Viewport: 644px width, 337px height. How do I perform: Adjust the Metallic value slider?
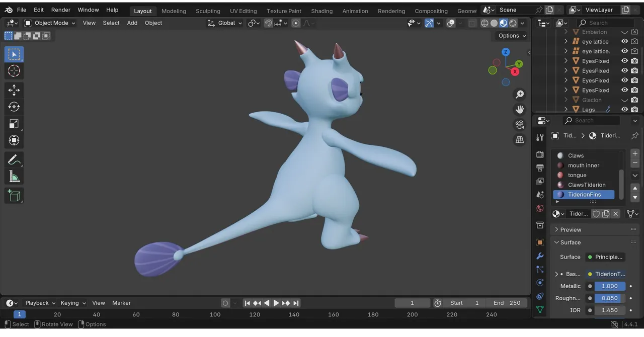[x=610, y=286]
